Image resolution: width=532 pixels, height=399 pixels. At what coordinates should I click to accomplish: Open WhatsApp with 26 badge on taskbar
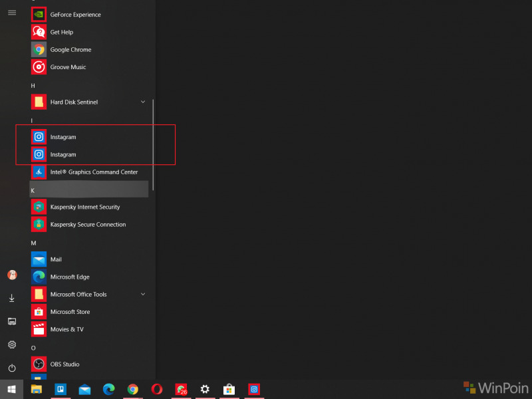(x=181, y=390)
